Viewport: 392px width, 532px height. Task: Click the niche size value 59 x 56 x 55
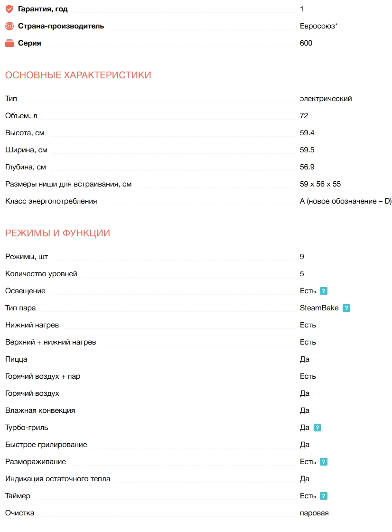[320, 184]
